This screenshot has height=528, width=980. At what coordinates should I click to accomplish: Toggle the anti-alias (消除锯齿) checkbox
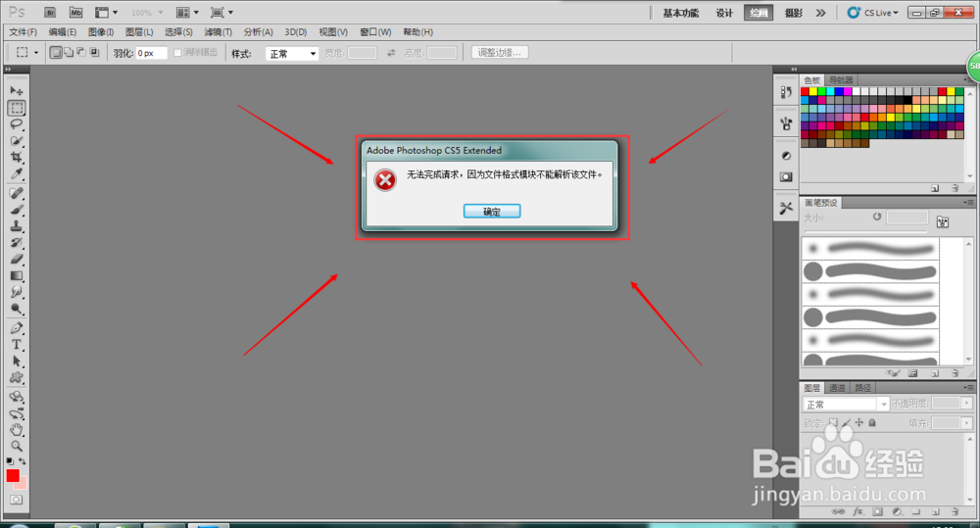coord(177,53)
